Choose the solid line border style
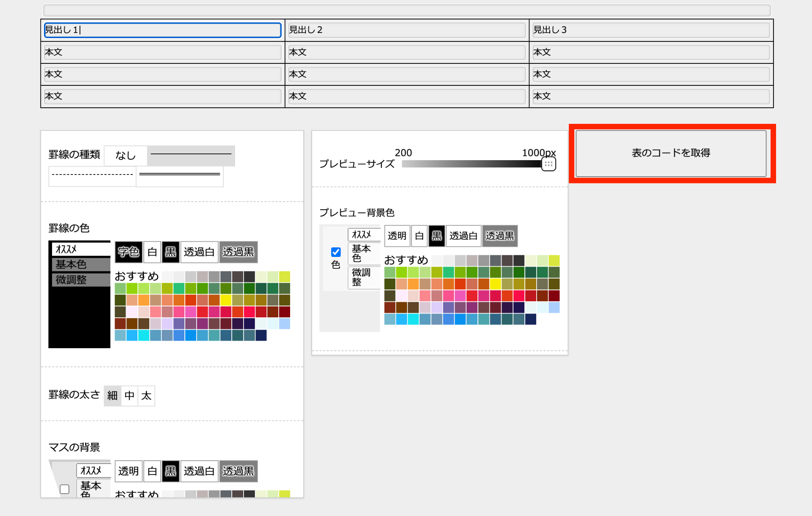Viewport: 812px width, 516px height. pos(191,156)
